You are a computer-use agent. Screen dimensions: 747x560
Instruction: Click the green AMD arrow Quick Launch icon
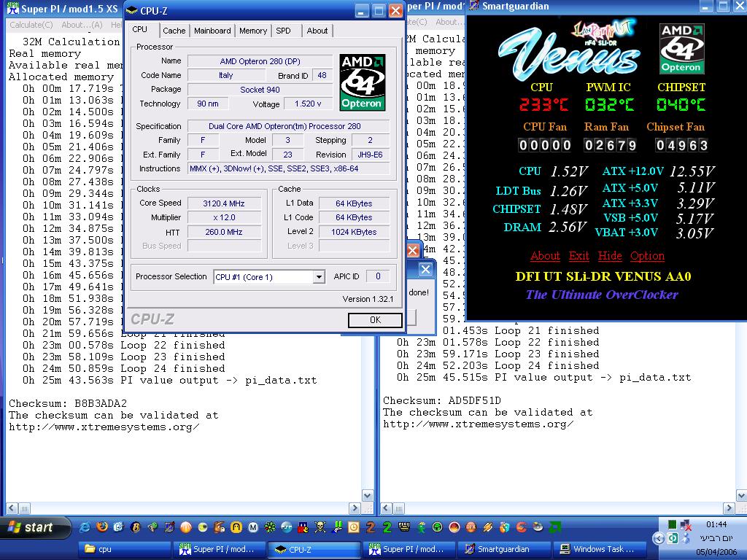tap(555, 527)
